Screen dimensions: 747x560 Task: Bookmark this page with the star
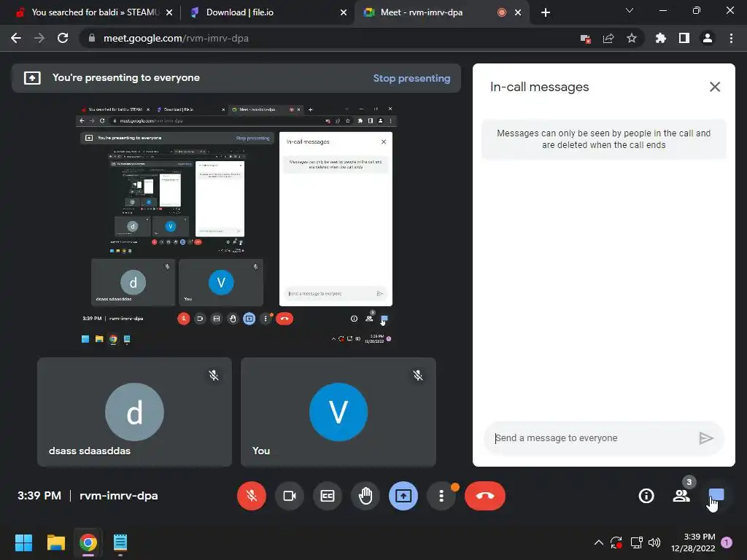(x=632, y=38)
